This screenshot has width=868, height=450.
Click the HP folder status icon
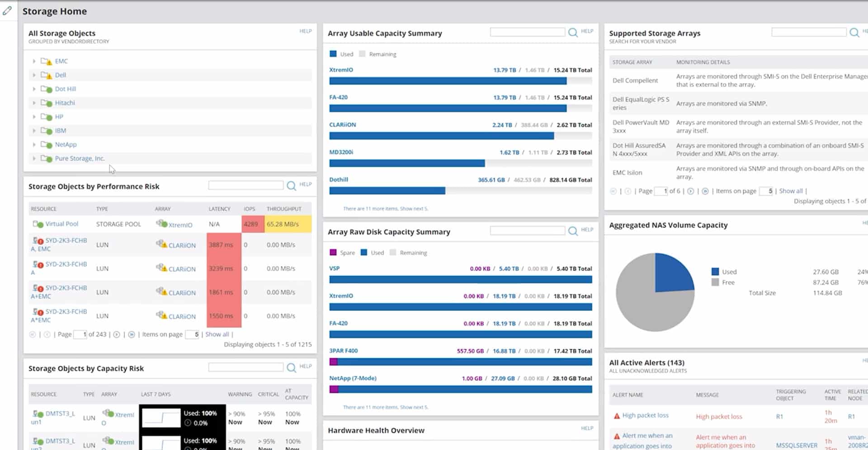(46, 117)
